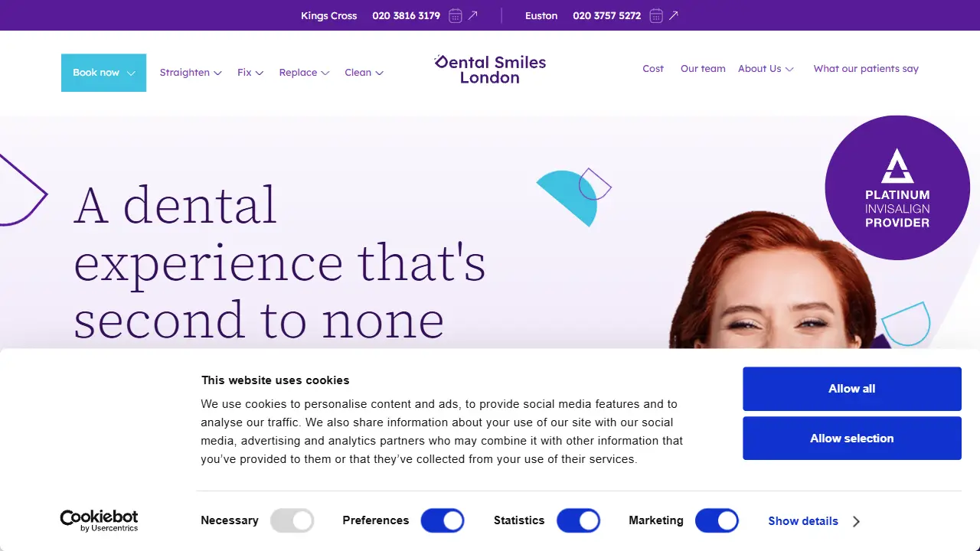Image resolution: width=980 pixels, height=551 pixels.
Task: Click the Euston location label
Action: 541,15
